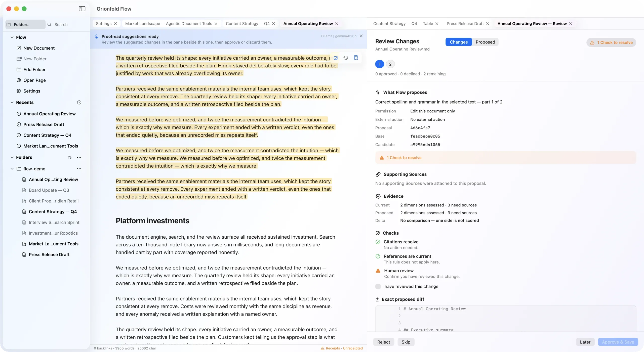Screen dimensions: 644x352
Task: Switch to the Changes view
Action: click(459, 42)
